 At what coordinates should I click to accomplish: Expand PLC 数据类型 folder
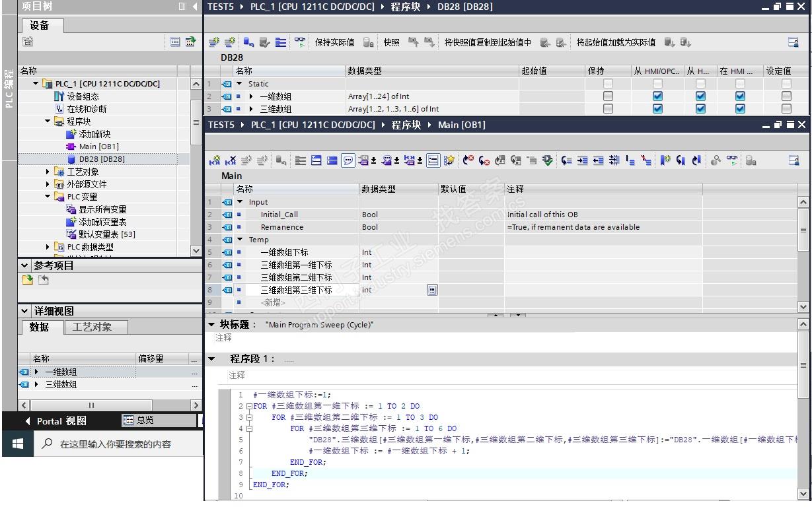(x=48, y=247)
